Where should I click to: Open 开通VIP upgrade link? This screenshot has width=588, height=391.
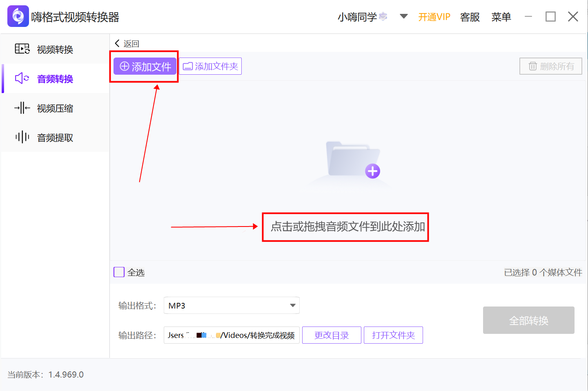point(434,17)
